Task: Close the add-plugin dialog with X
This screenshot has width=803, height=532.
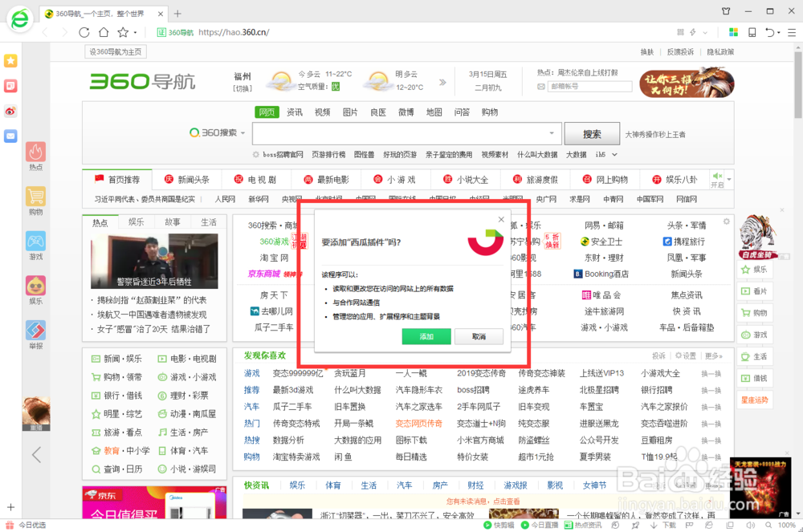Action: (x=501, y=219)
